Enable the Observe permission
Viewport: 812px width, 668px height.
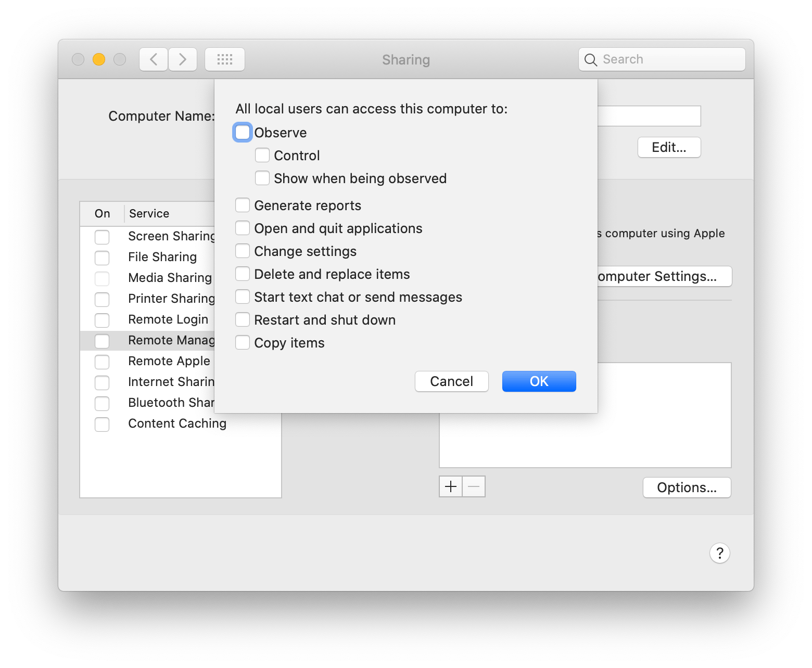pos(243,132)
